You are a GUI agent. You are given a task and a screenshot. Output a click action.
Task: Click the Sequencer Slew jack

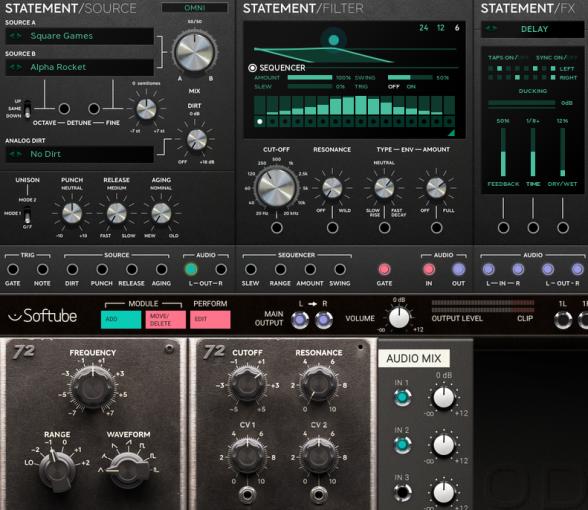click(250, 269)
